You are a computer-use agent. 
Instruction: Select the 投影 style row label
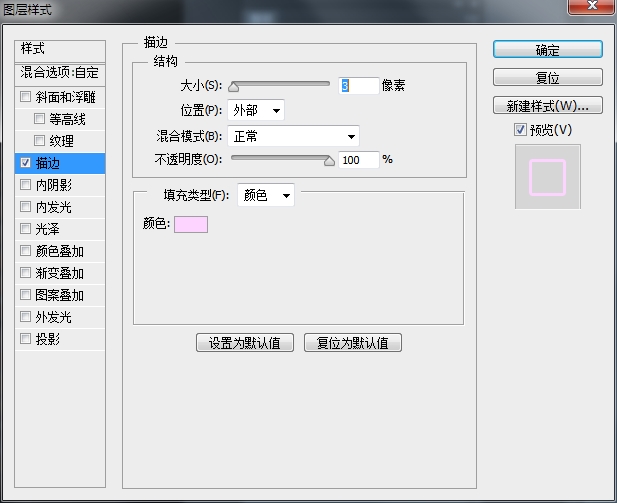(x=48, y=339)
